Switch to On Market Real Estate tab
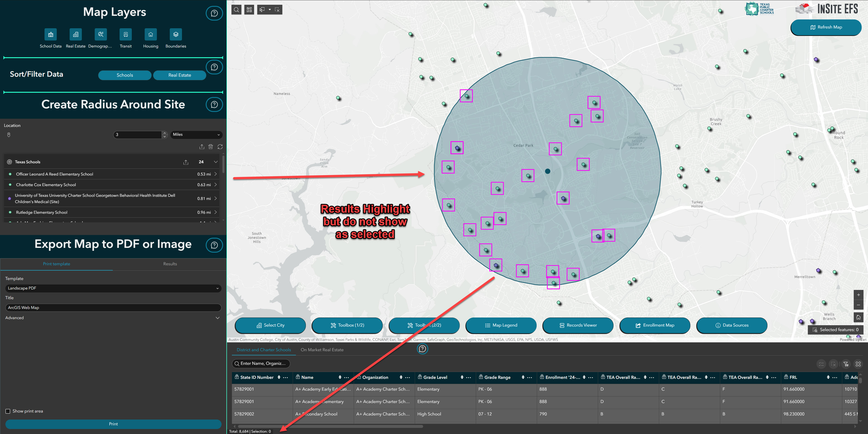The image size is (868, 434). coord(322,350)
